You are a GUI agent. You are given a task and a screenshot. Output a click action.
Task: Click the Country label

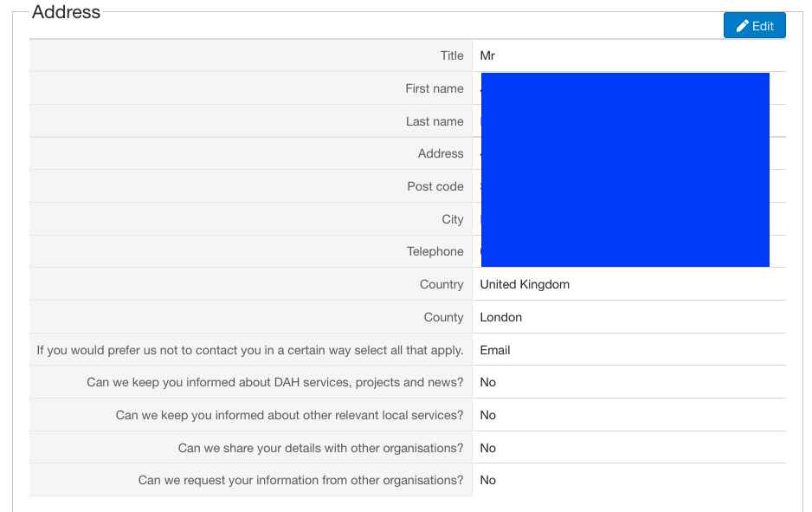click(x=441, y=284)
